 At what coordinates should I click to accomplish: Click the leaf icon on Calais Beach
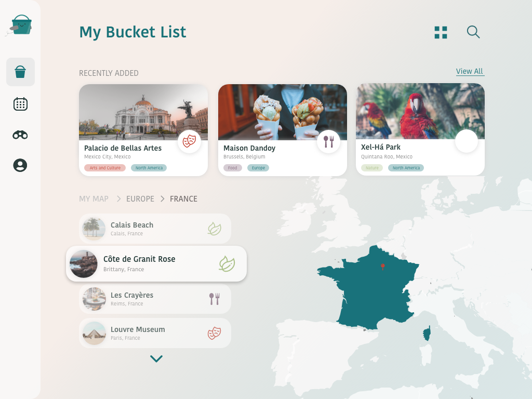tap(215, 229)
